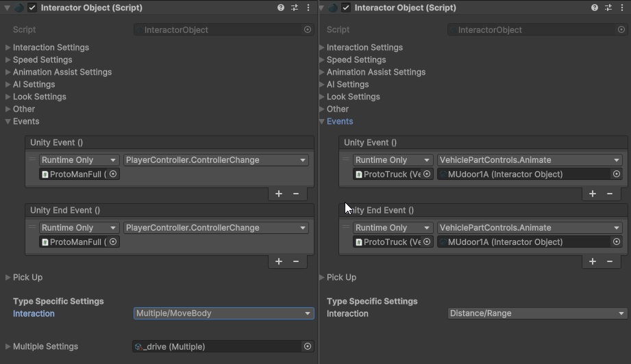
Task: Open Multiple/MoveBody Interaction dropdown
Action: pyautogui.click(x=223, y=313)
